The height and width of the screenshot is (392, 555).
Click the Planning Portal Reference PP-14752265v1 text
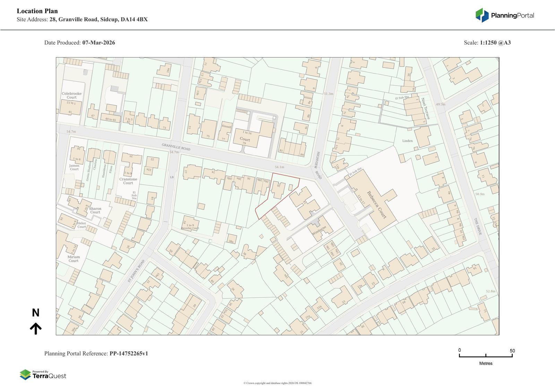(96, 354)
